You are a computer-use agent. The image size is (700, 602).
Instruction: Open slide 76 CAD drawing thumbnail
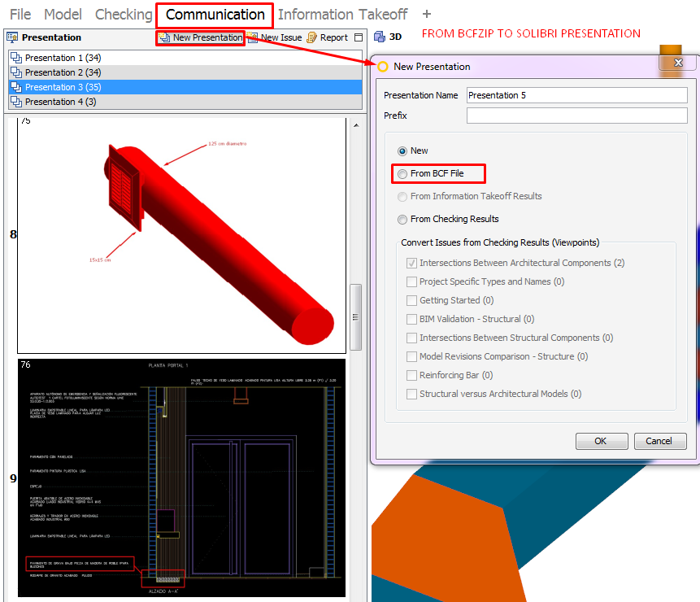(x=181, y=478)
